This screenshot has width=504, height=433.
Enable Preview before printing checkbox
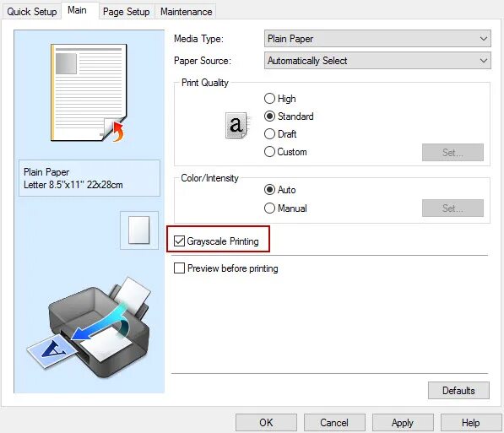179,268
